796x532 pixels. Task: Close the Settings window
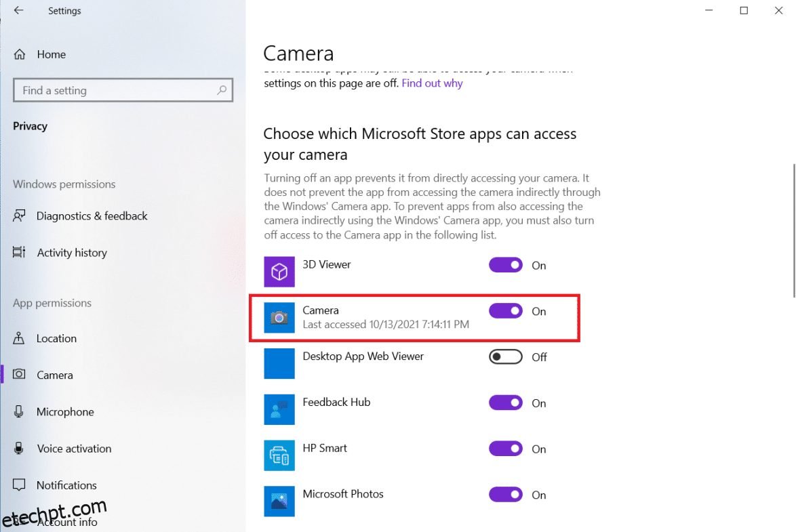778,10
